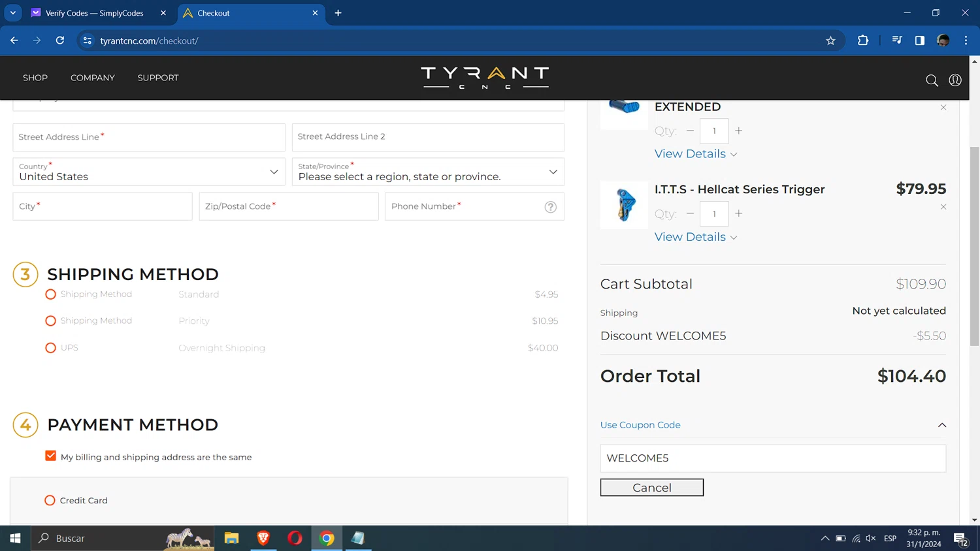Switch to the Verify Codes SimplyCodes tab
The image size is (980, 551).
click(x=98, y=13)
